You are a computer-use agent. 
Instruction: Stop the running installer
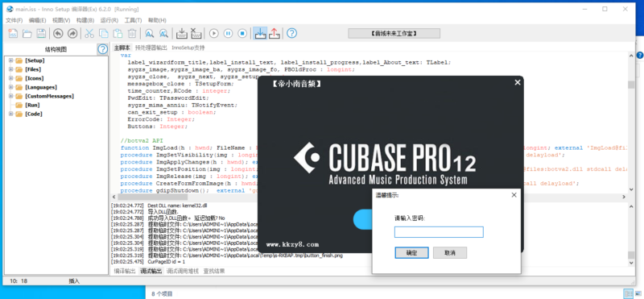pos(242,33)
